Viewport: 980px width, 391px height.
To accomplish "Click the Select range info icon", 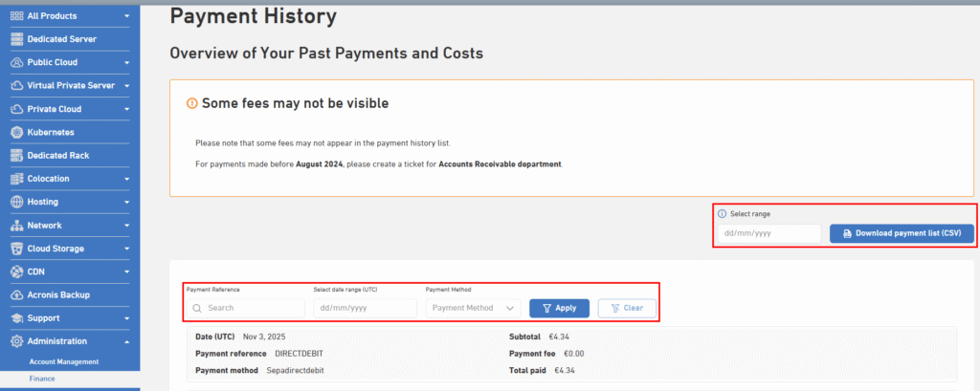I will (x=723, y=214).
